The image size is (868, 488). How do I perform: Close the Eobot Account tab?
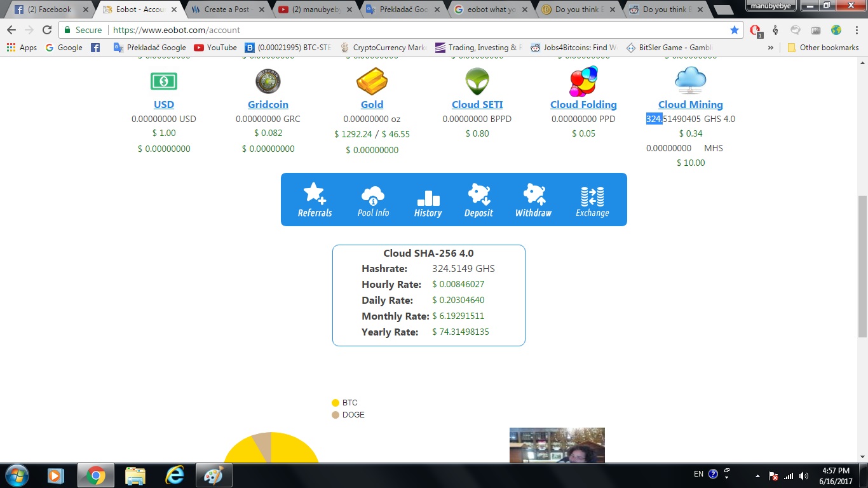click(x=174, y=10)
